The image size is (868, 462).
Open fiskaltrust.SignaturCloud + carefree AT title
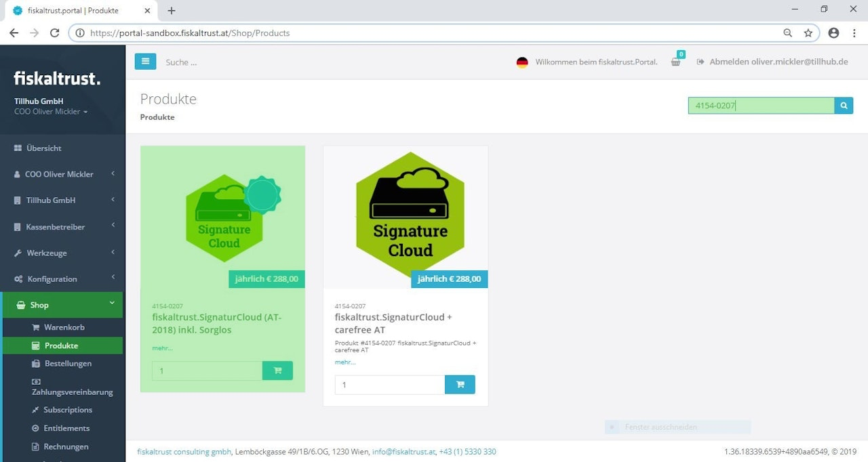[x=393, y=323]
